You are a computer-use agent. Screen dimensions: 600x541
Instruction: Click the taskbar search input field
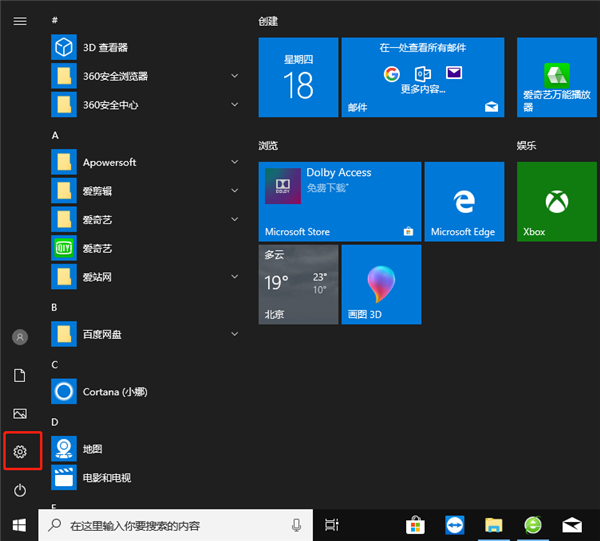coord(175,525)
